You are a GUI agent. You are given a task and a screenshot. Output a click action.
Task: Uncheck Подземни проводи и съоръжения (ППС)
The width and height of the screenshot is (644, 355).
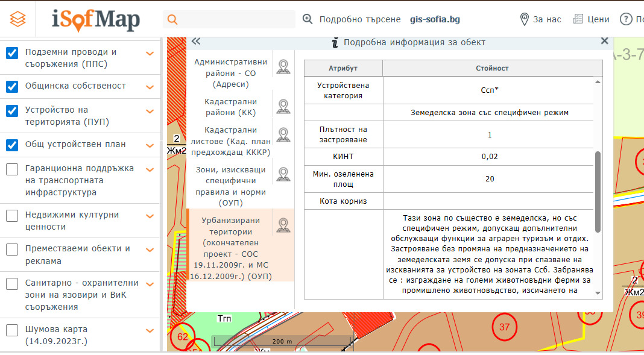pos(11,52)
